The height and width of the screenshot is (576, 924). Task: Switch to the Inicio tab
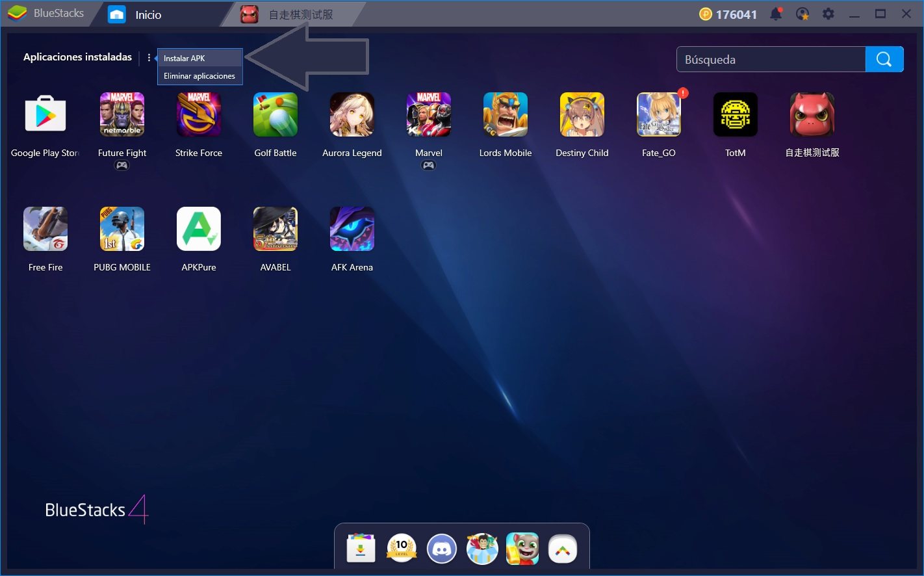coord(148,14)
